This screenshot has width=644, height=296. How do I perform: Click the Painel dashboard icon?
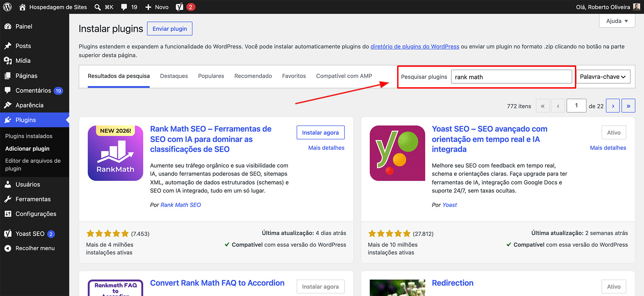(8, 27)
